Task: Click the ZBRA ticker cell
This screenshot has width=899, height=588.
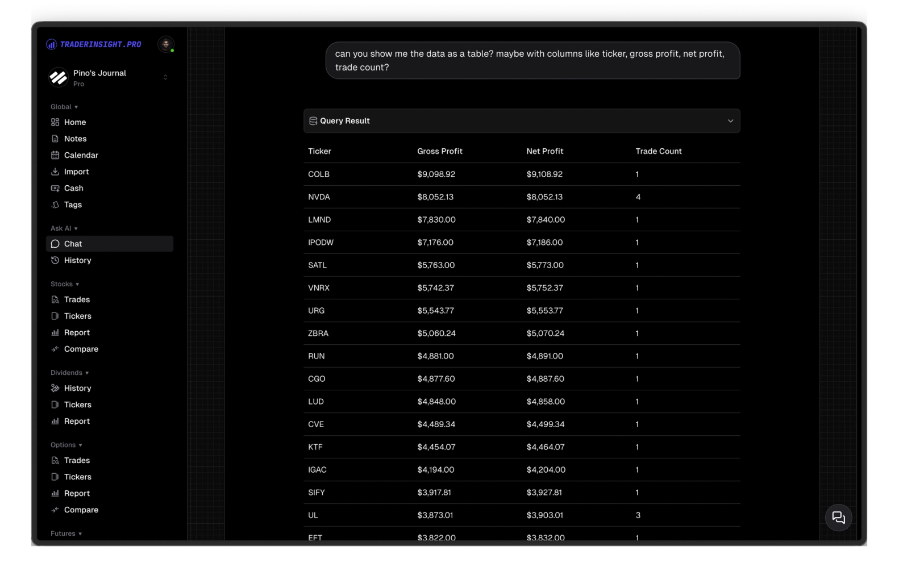Action: [318, 333]
